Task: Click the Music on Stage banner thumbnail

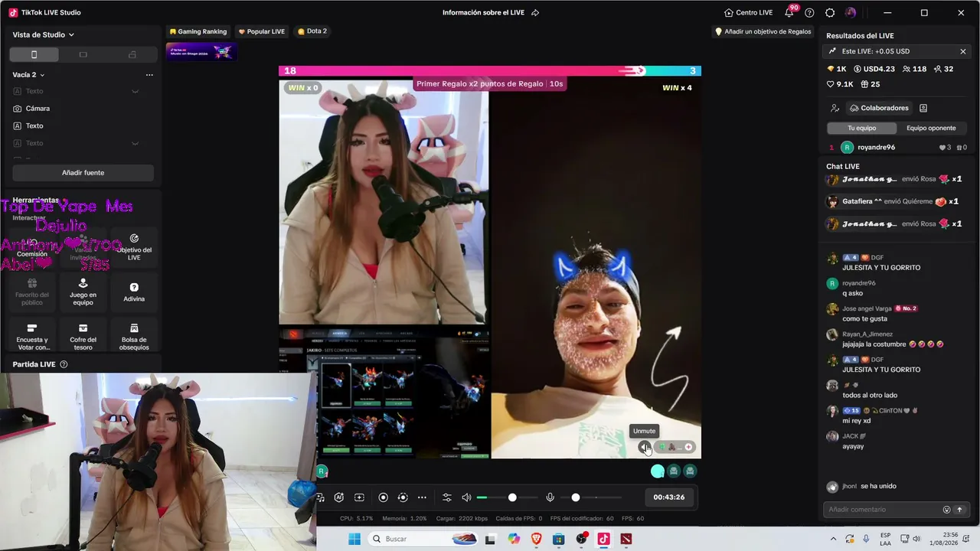Action: [201, 51]
